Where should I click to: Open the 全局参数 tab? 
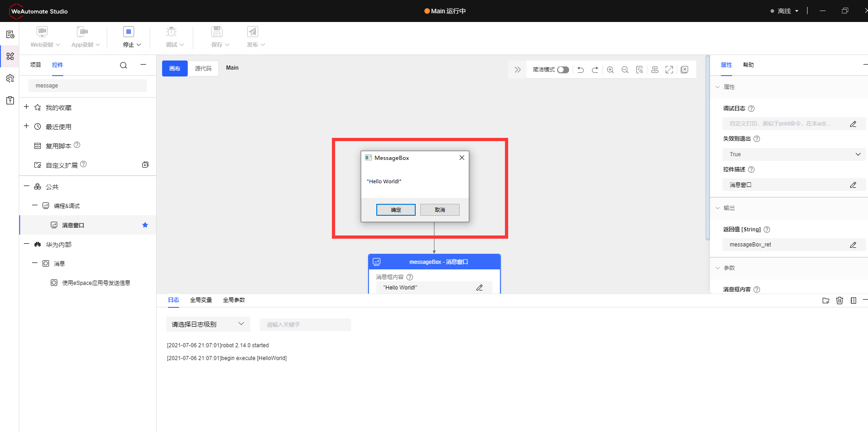(234, 300)
